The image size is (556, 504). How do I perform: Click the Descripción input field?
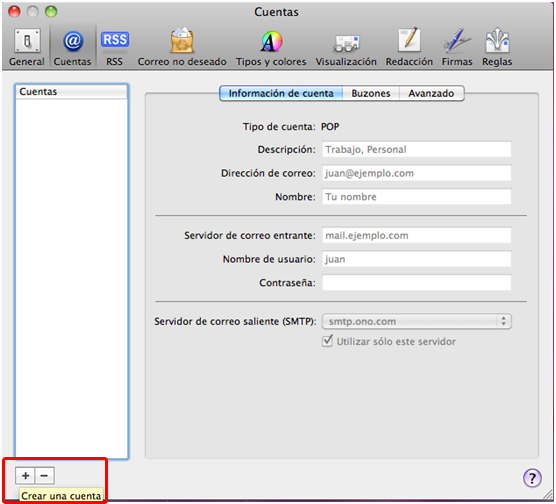pyautogui.click(x=417, y=149)
